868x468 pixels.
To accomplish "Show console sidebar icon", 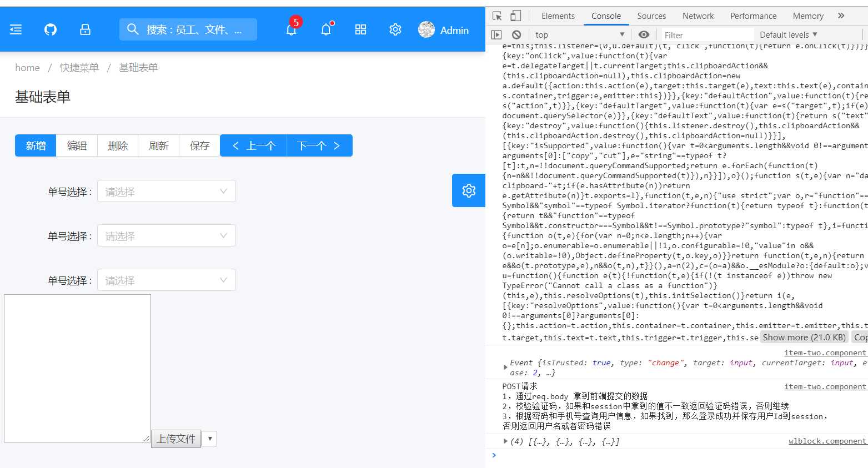I will [496, 34].
